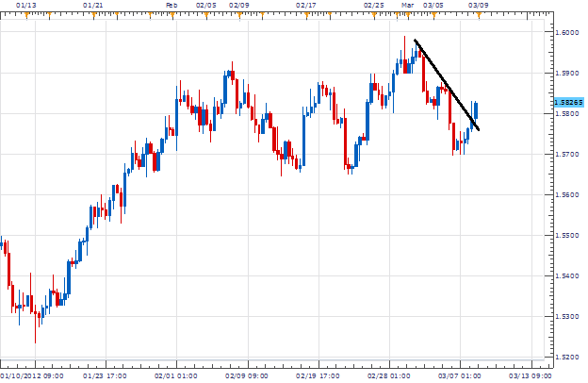Image resolution: width=588 pixels, height=383 pixels.
Task: Click the 1.58265 current price tag
Action: 568,103
